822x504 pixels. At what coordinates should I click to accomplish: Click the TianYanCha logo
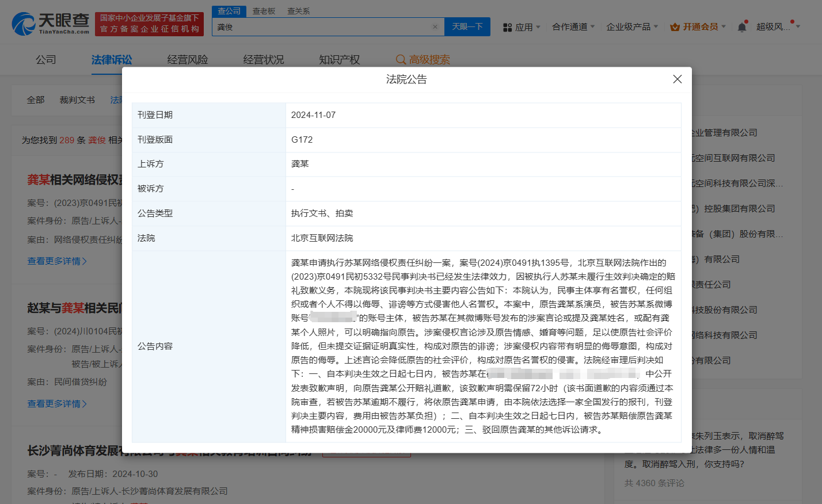click(x=51, y=24)
